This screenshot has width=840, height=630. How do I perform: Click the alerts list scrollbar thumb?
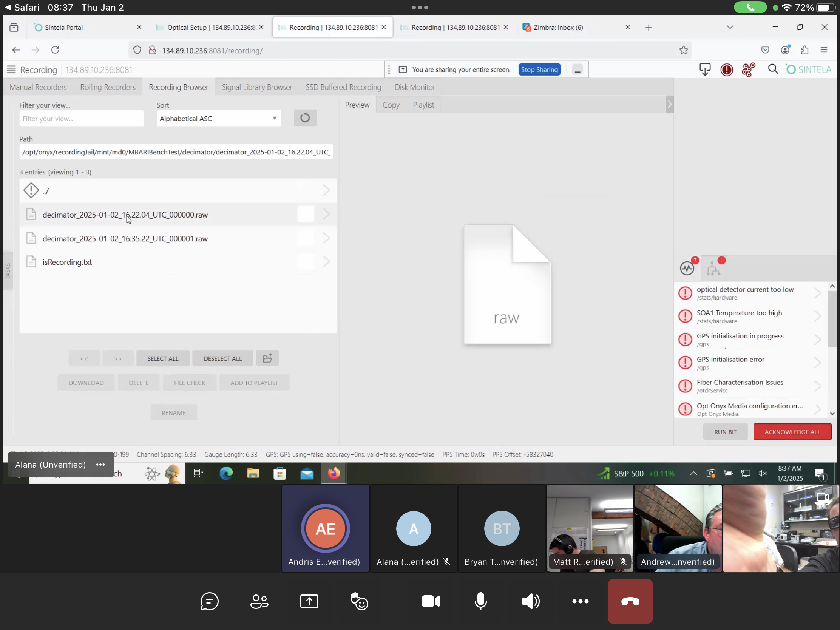(832, 319)
